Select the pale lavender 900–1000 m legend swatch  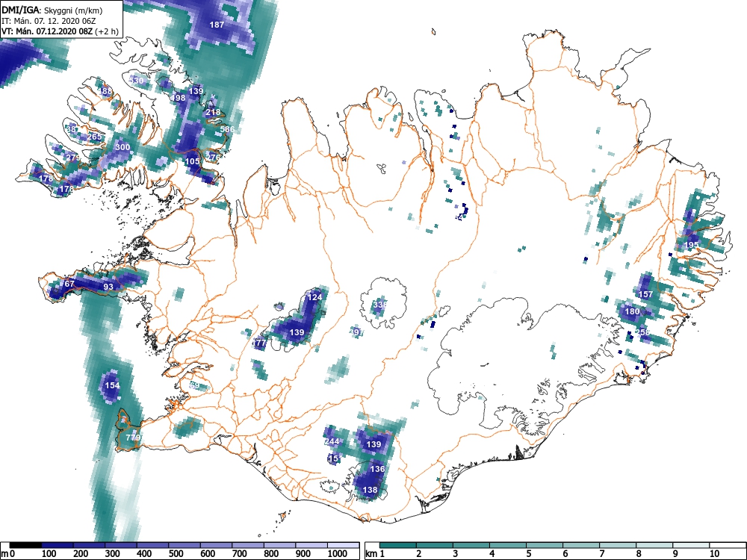click(x=311, y=545)
